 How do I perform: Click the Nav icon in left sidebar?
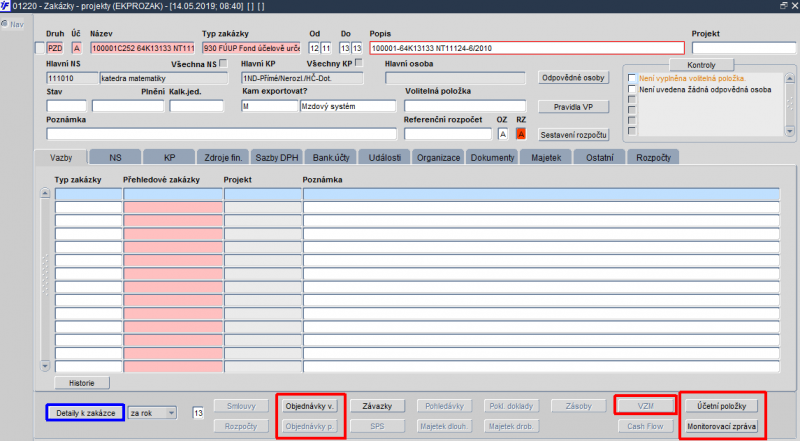tap(5, 23)
